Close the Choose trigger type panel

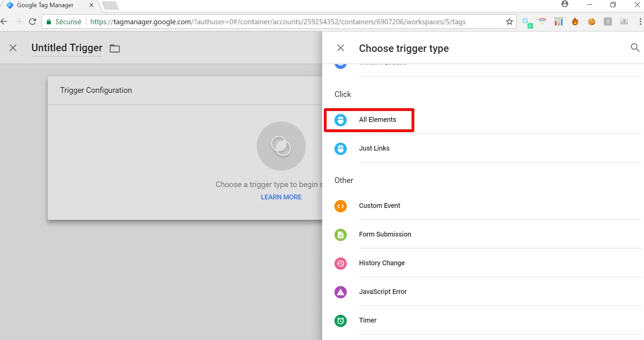pyautogui.click(x=340, y=48)
